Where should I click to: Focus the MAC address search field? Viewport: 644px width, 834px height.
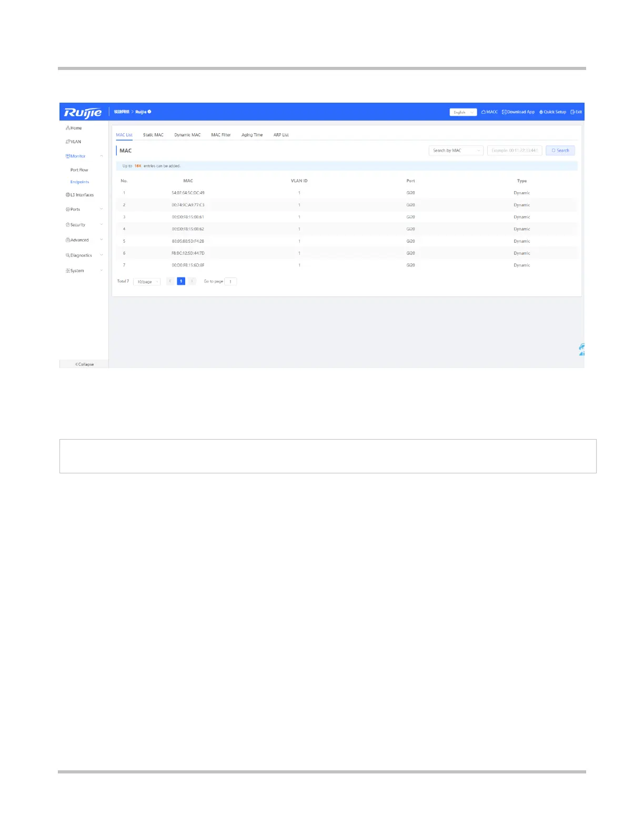[515, 151]
